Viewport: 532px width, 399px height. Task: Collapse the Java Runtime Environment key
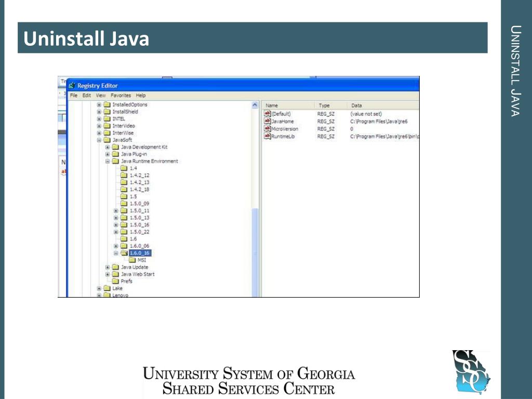108,161
